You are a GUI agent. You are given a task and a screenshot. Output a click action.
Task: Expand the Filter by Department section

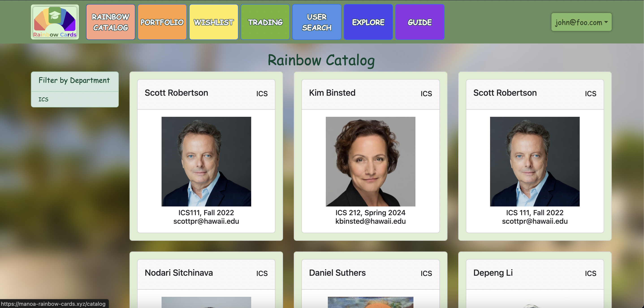point(75,80)
